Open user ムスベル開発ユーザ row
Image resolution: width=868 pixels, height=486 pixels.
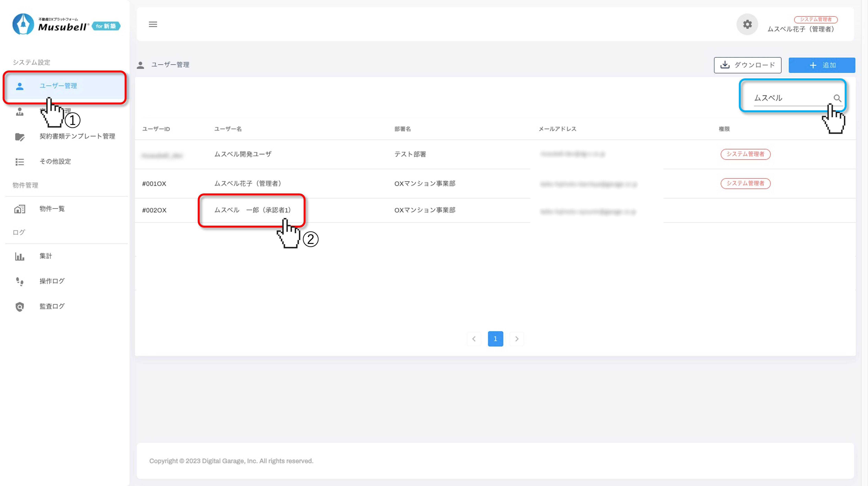243,154
